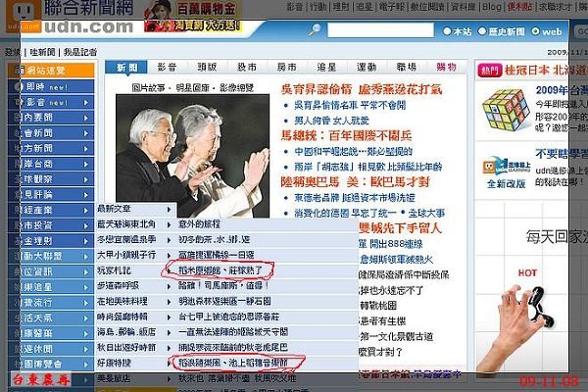Viewport: 588px width, 392px height.
Task: Select the web search radio button
Action: (535, 31)
